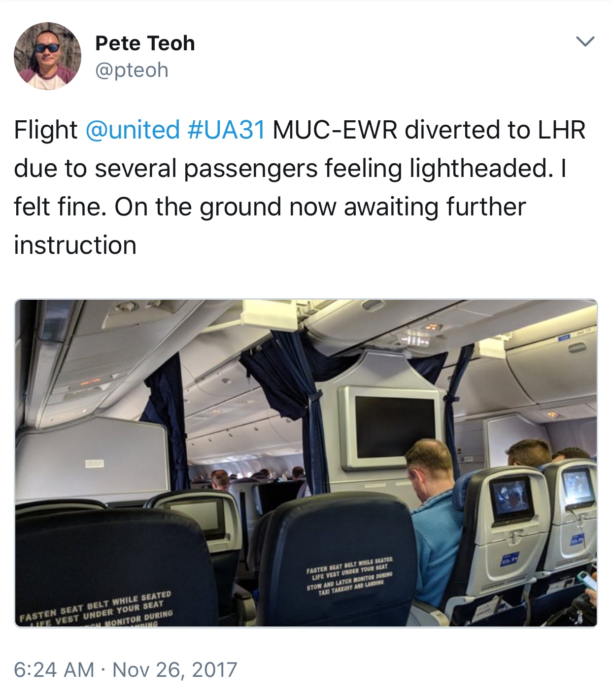Open the tweet options chevron menu
This screenshot has height=700, width=612.
point(585,41)
